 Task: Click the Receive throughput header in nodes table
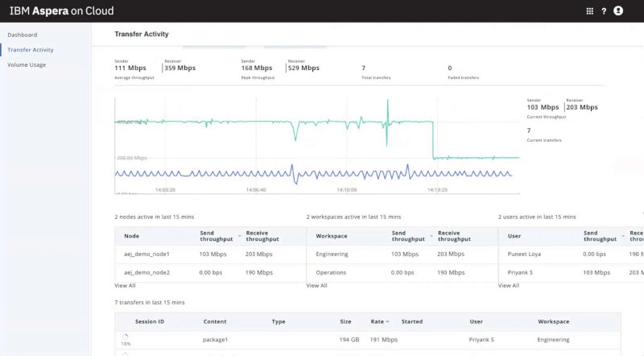coord(262,236)
